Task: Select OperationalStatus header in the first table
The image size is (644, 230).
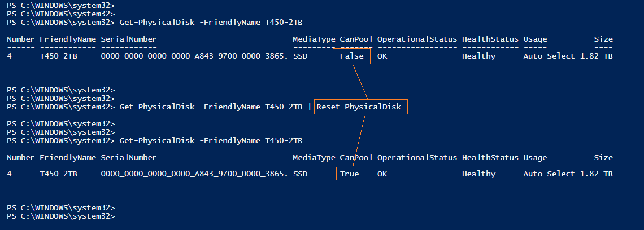Action: (x=417, y=39)
